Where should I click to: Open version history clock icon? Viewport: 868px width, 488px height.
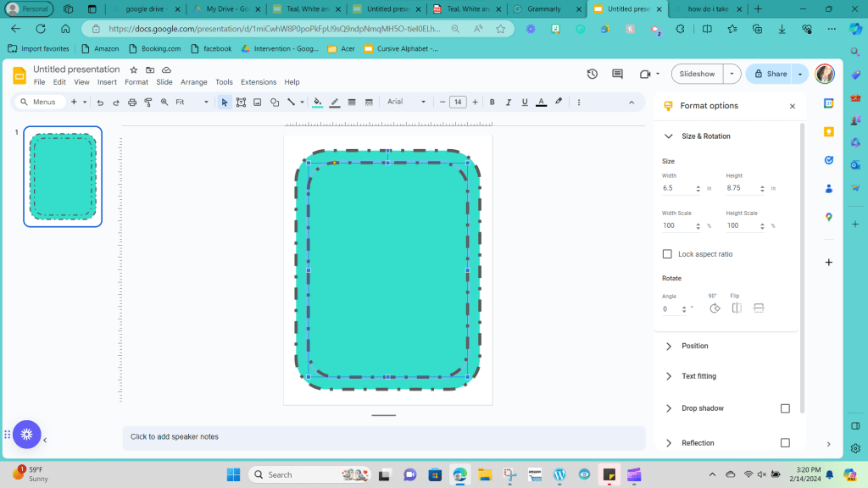[592, 74]
